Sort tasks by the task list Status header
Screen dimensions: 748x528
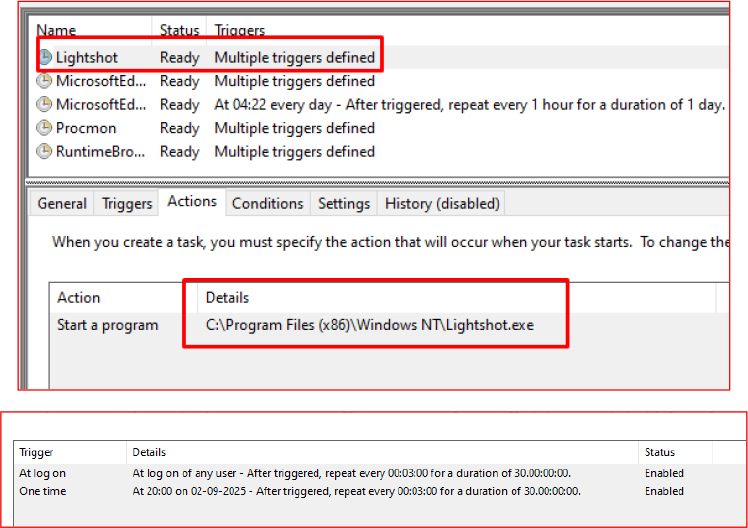pos(179,30)
